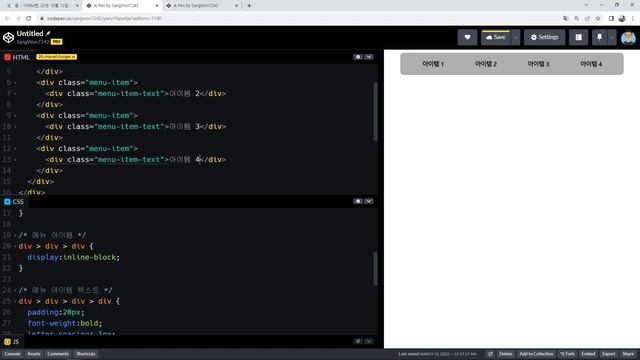Viewport: 640px width, 360px height.
Task: Open the Export menu
Action: click(609, 354)
